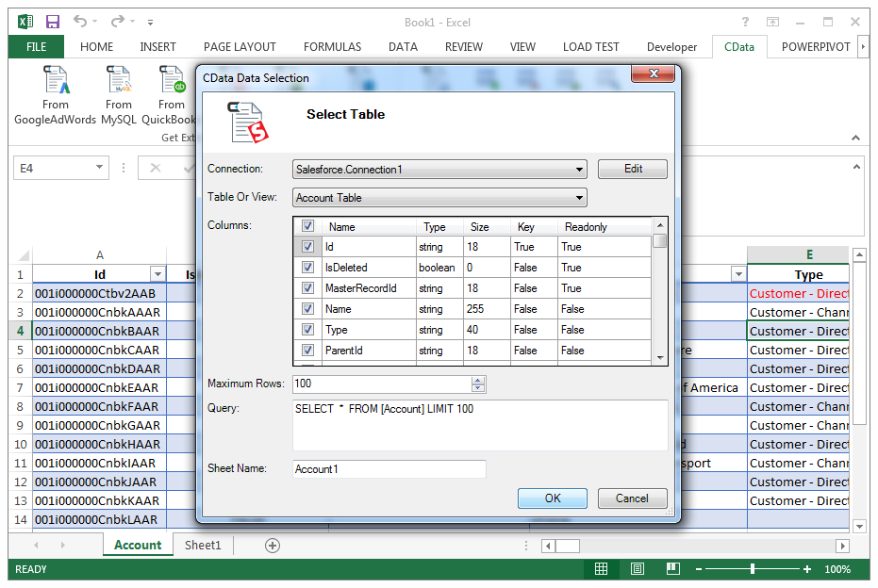Image resolution: width=878 pixels, height=588 pixels.
Task: Uncheck the Type column checkbox
Action: click(307, 330)
